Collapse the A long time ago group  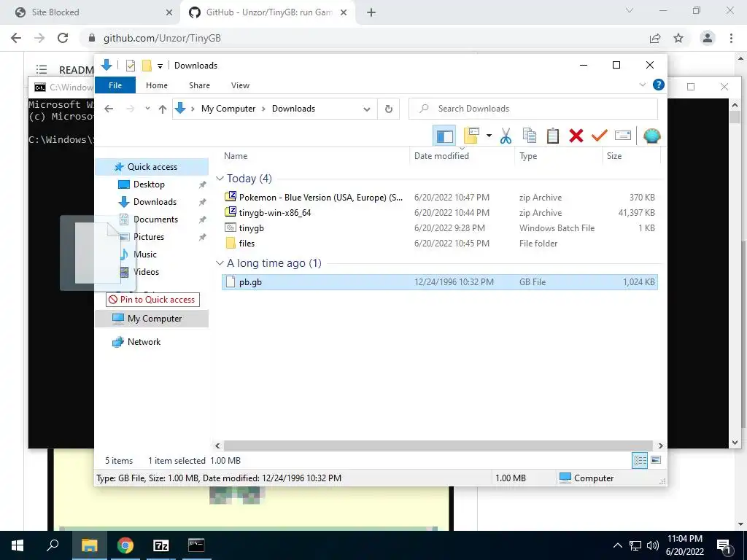(x=220, y=263)
